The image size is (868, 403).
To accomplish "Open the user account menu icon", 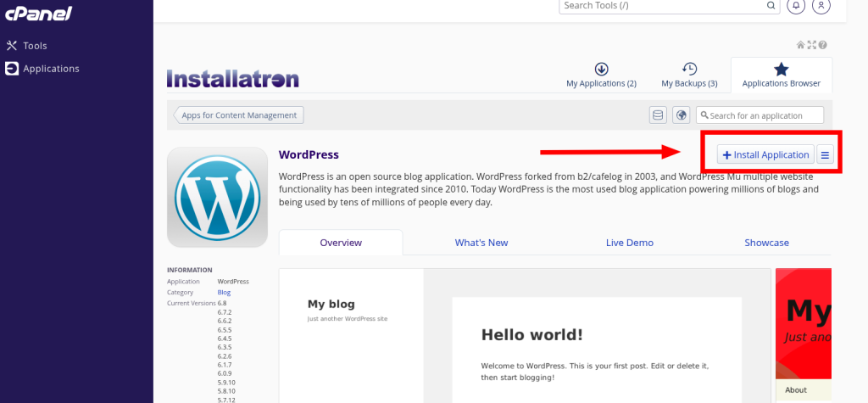I will click(x=821, y=6).
